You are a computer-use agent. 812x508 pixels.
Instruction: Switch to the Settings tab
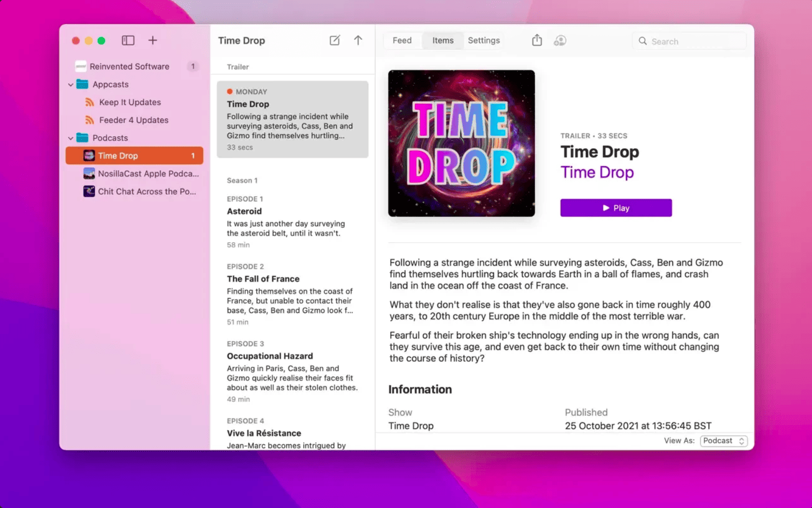click(484, 40)
